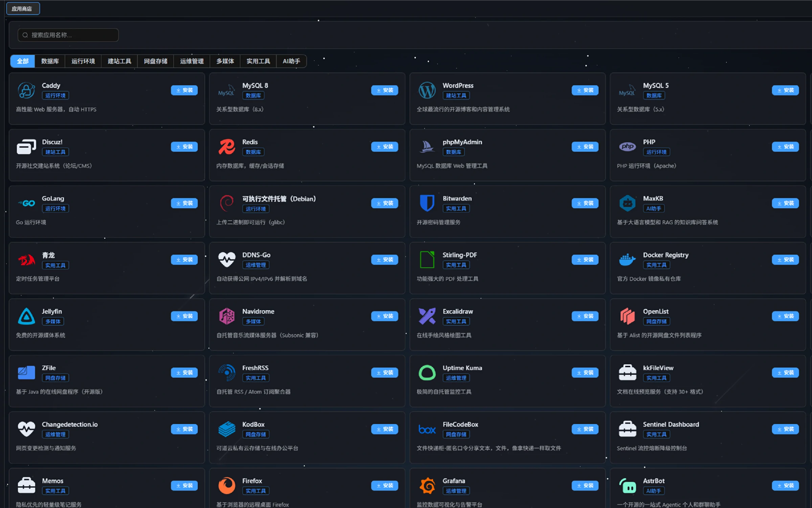
Task: Filter apps by AI助手 tab
Action: 292,61
